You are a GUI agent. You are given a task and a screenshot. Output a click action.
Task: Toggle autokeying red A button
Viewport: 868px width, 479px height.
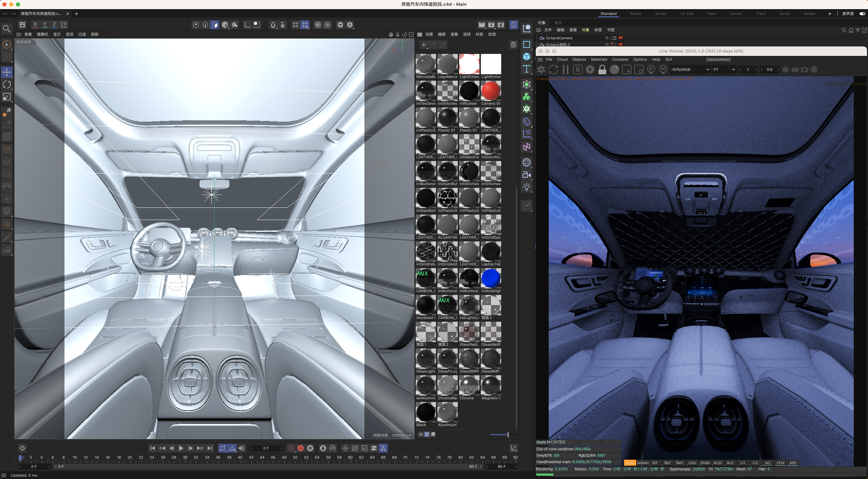(301, 448)
